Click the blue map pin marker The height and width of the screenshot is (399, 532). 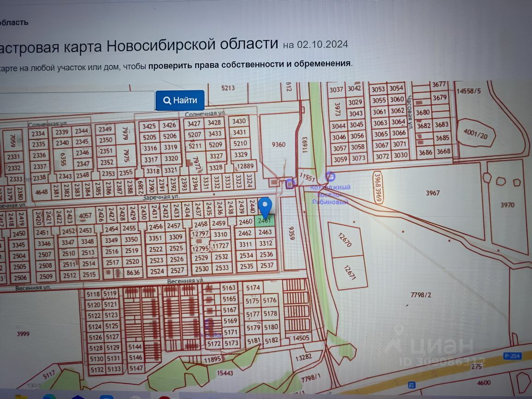click(265, 207)
